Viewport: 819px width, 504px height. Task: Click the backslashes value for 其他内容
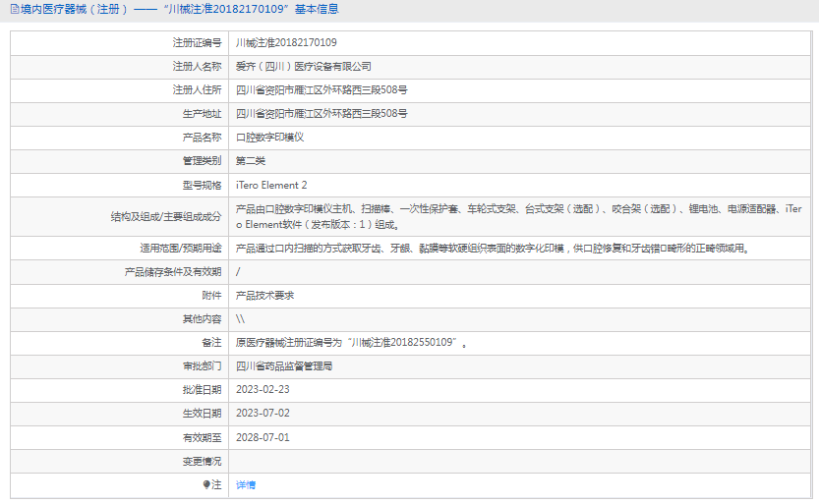click(240, 318)
